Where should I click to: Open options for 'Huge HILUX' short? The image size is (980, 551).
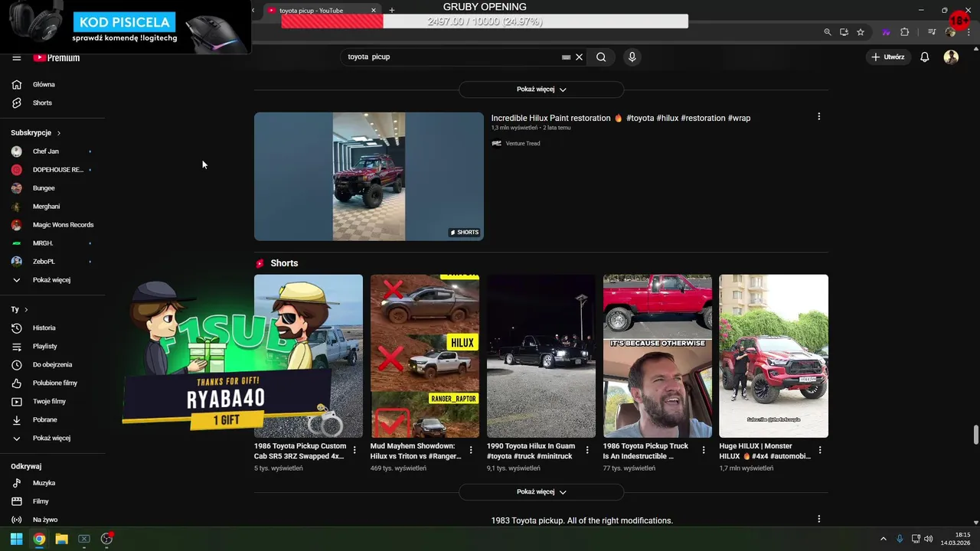[x=820, y=450]
